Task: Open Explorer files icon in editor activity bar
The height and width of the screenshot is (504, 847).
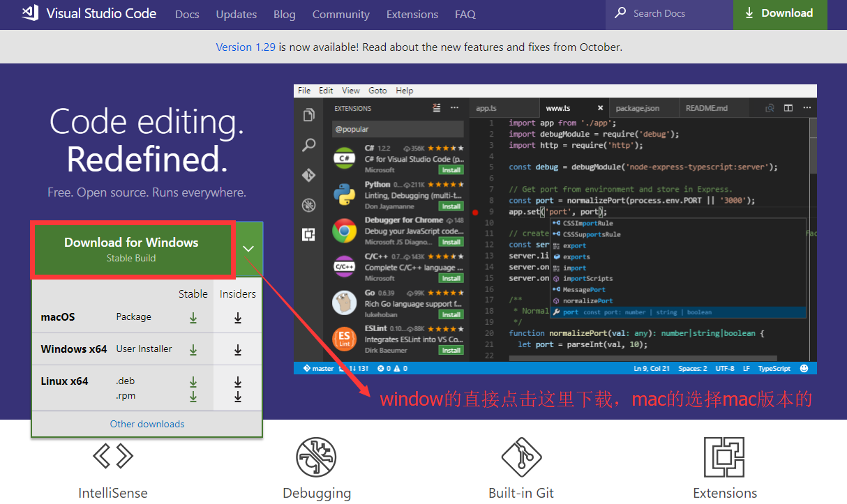Action: [308, 115]
